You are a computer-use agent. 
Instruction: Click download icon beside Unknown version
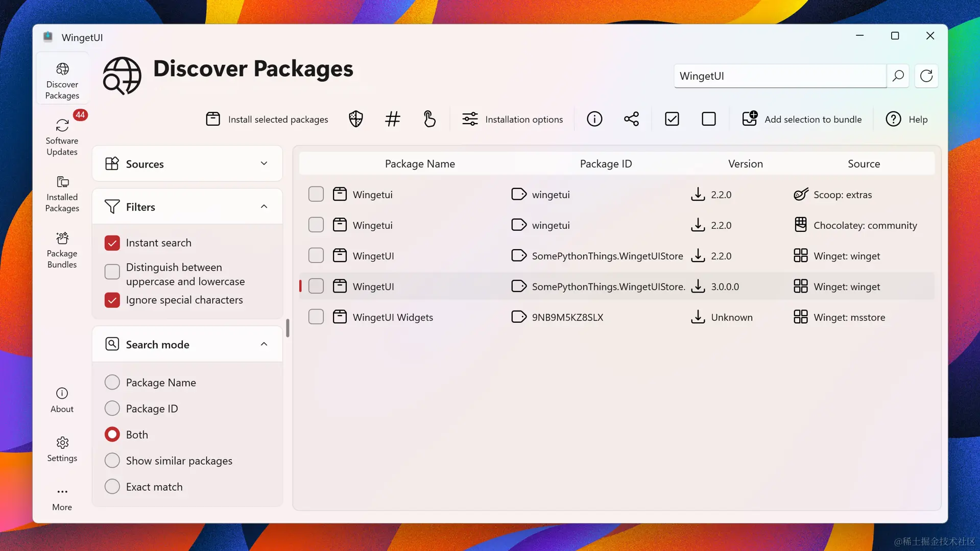(x=698, y=317)
